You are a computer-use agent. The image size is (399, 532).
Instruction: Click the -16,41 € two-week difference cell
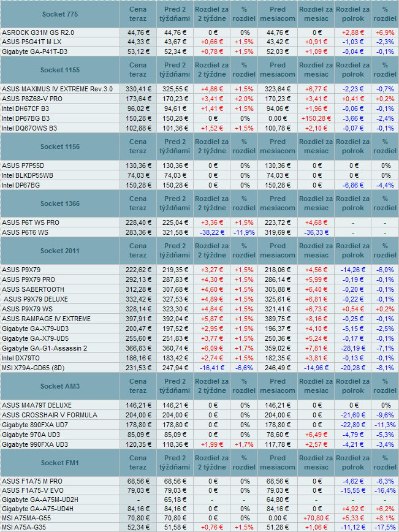(x=211, y=368)
